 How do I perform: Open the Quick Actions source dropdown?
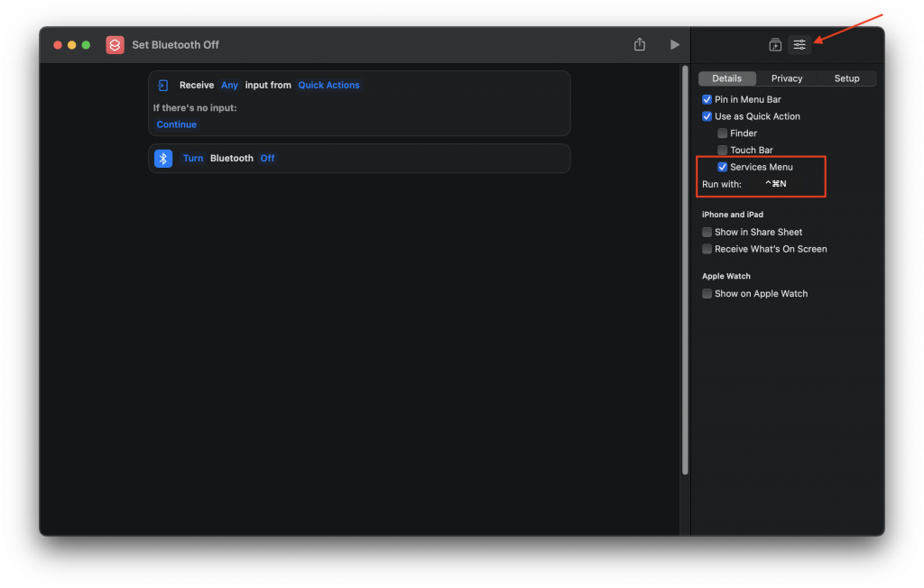point(328,86)
